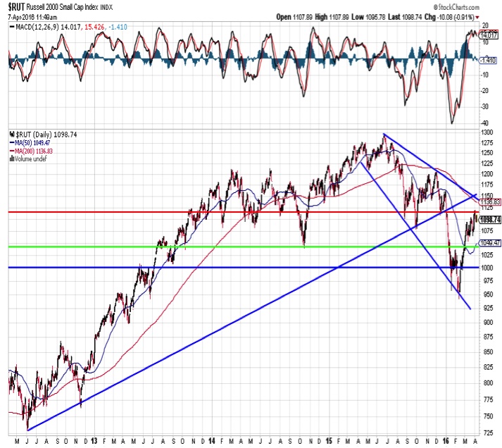Click the -30 MACD axis label
This screenshot has width=502, height=448.
coord(484,106)
